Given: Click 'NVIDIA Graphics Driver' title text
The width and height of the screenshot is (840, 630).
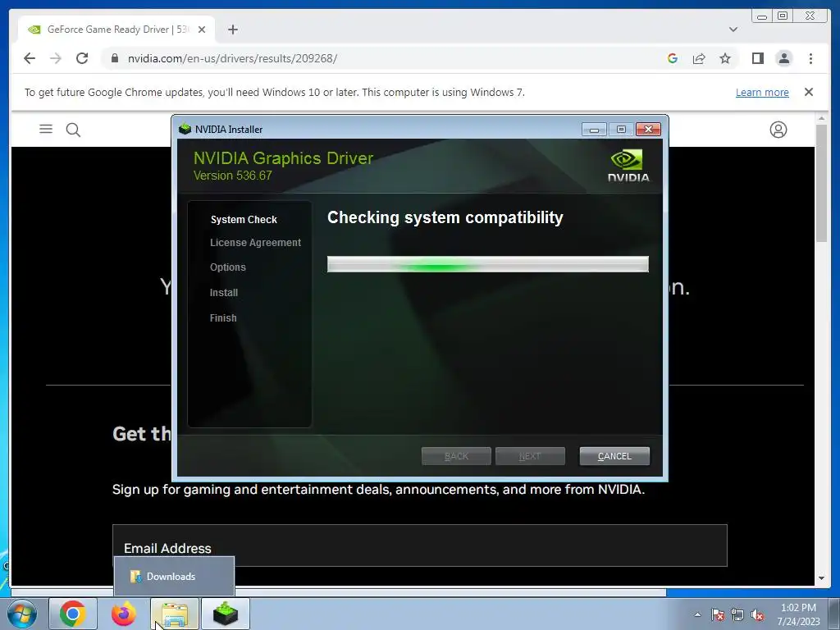Looking at the screenshot, I should pyautogui.click(x=283, y=158).
